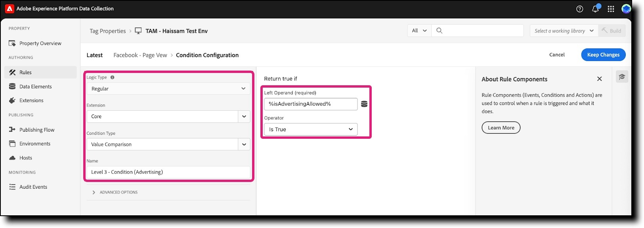Viewport: 644px width, 228px height.
Task: Close the About Rule Components panel
Action: click(600, 79)
